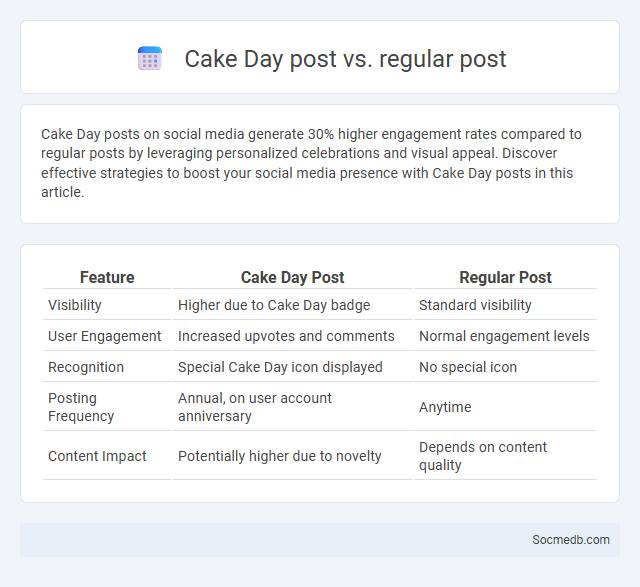Click the 'Feature' column header
Viewport: 640px width, 587px height.
[x=107, y=278]
